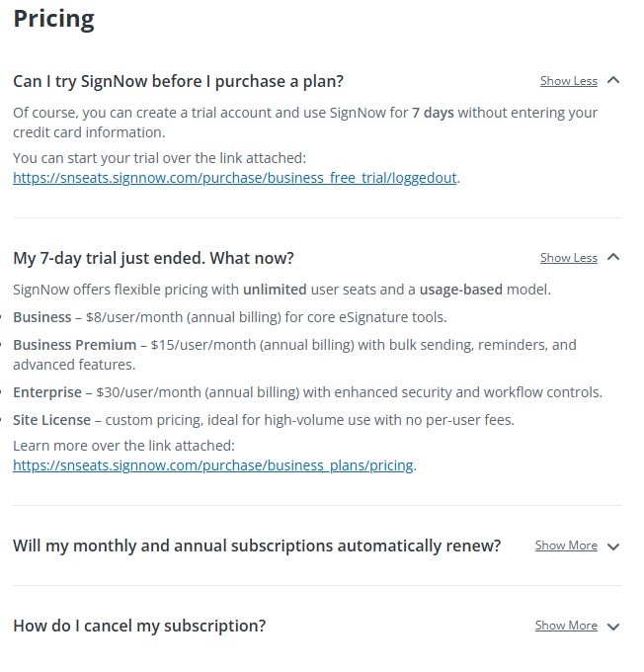Click the bold "7 days" text
This screenshot has height=672, width=644.
(x=433, y=113)
